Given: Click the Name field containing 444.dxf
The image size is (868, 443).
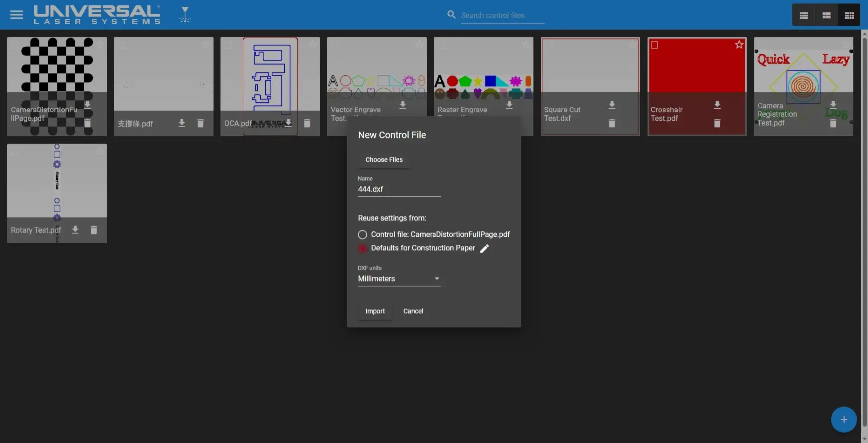Looking at the screenshot, I should 399,189.
